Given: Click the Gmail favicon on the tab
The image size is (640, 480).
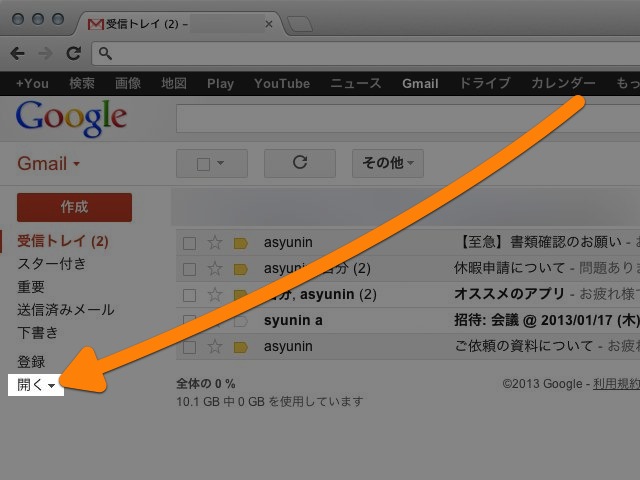Looking at the screenshot, I should click(96, 24).
